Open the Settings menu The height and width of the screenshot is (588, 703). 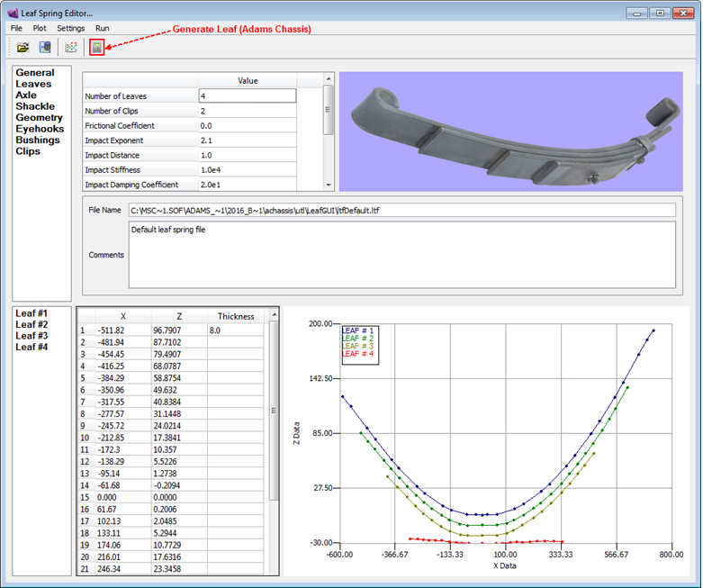(71, 28)
